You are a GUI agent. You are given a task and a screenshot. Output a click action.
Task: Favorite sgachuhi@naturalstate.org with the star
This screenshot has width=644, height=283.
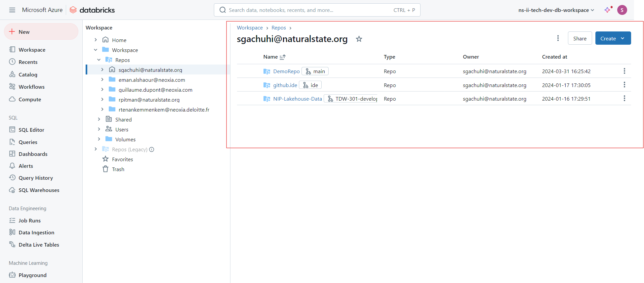tap(359, 39)
